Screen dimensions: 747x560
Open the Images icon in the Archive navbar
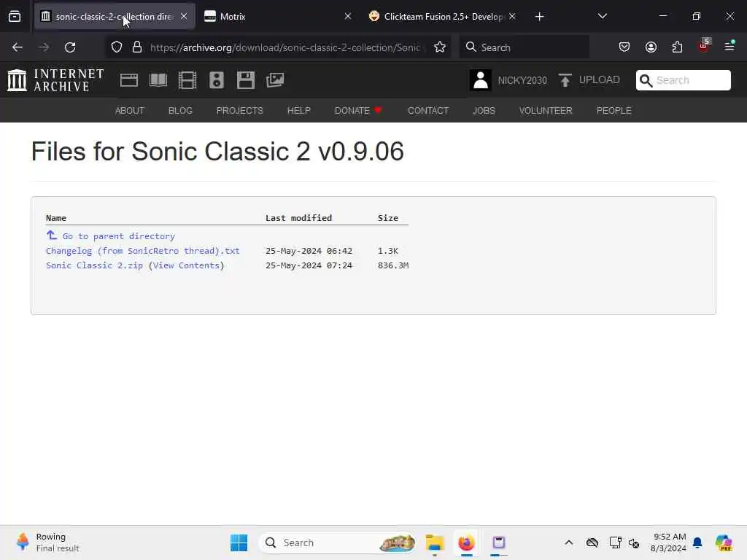click(275, 80)
